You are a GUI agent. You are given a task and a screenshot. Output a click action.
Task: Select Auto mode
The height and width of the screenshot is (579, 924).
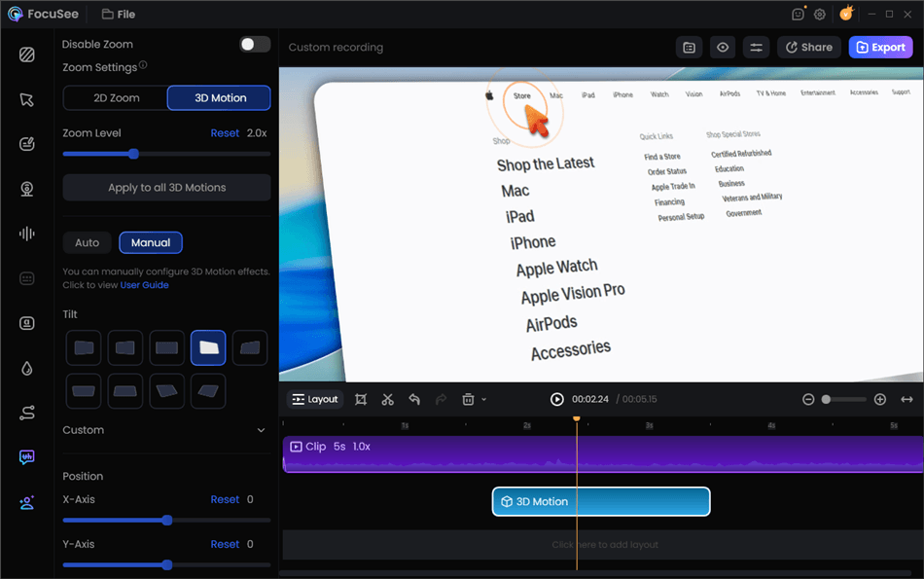pyautogui.click(x=88, y=242)
